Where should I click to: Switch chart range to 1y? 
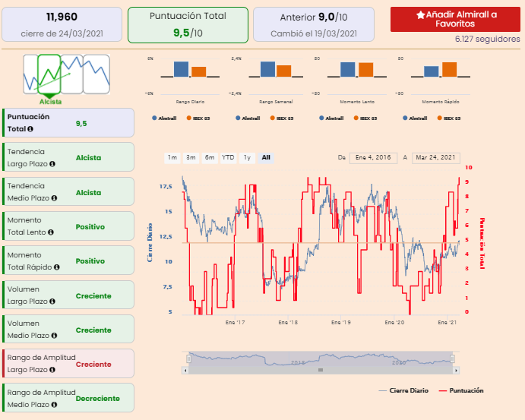click(247, 158)
